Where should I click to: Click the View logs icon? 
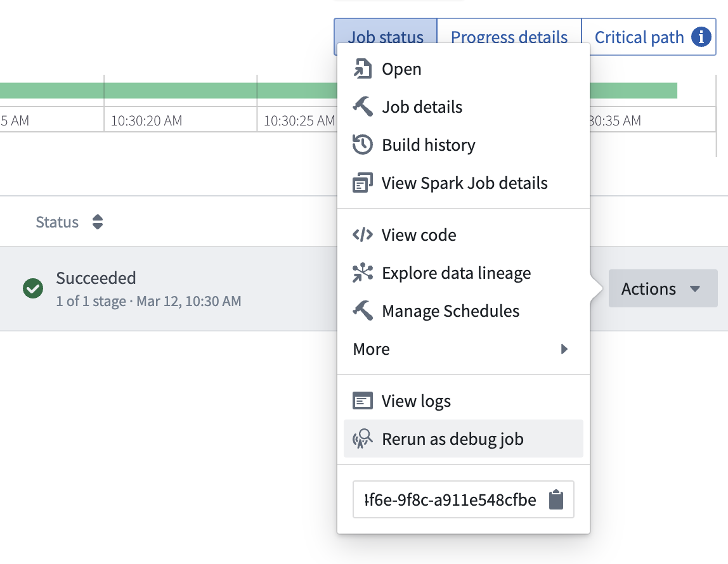(363, 401)
